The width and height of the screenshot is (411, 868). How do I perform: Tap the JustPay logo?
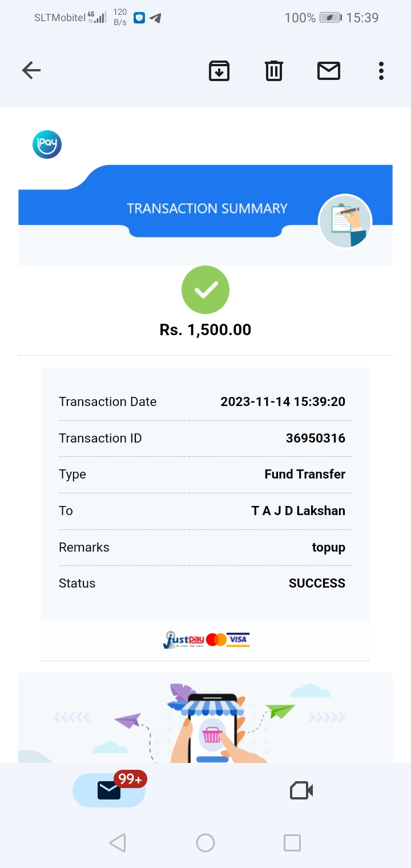pos(183,640)
